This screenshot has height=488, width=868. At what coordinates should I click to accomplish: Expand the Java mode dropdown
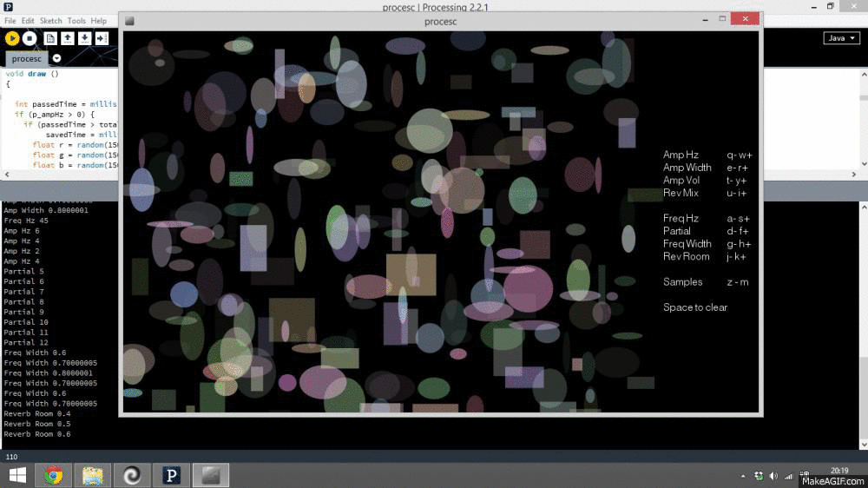click(841, 38)
